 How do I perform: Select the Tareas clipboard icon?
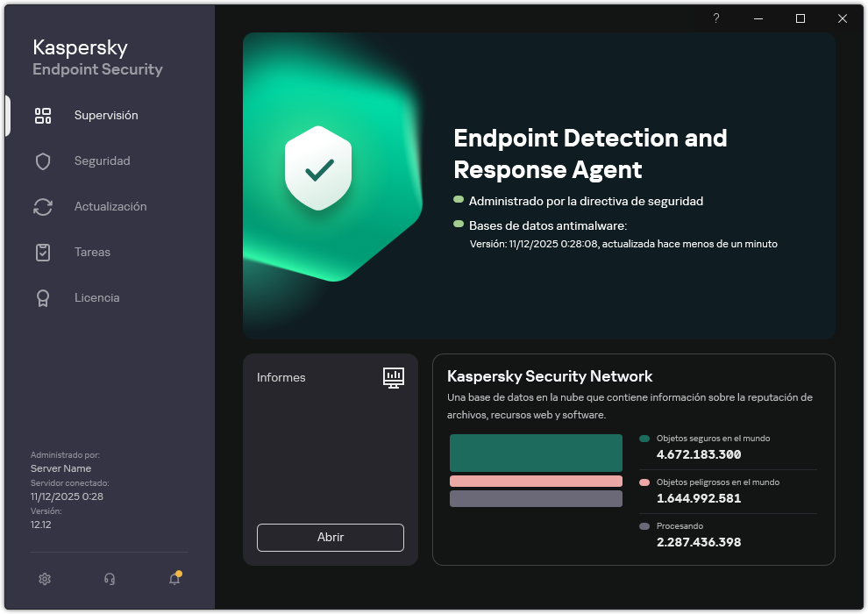point(43,252)
